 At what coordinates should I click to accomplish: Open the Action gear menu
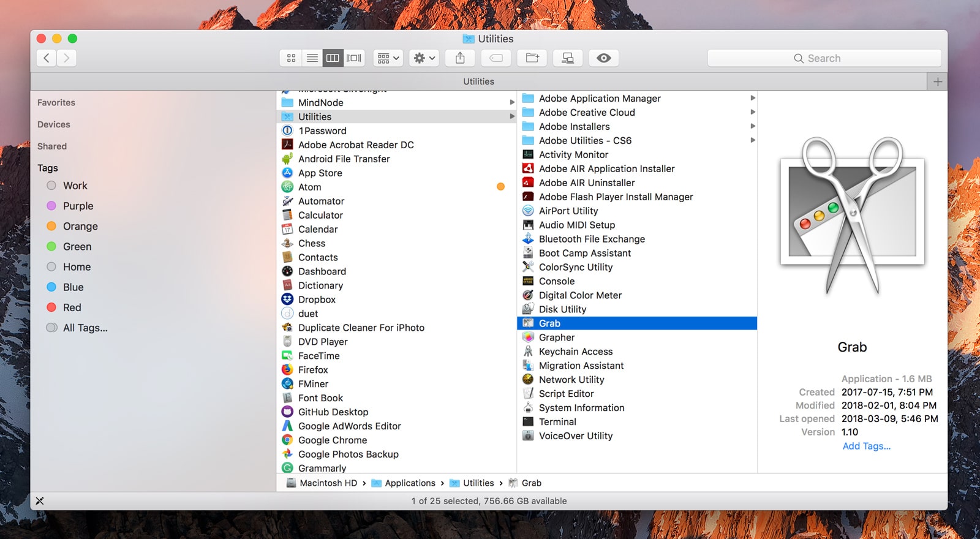[424, 58]
